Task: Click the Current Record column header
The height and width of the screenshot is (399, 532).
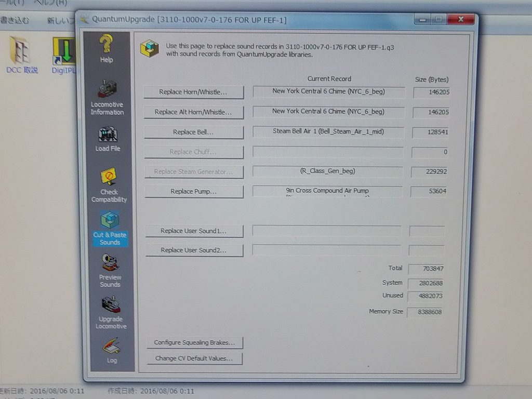Action: 329,79
